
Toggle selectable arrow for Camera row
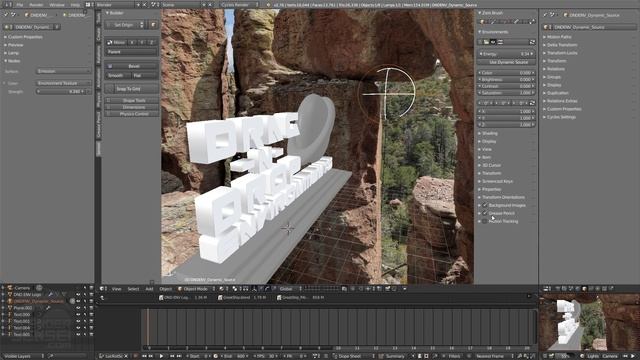[x=84, y=288]
